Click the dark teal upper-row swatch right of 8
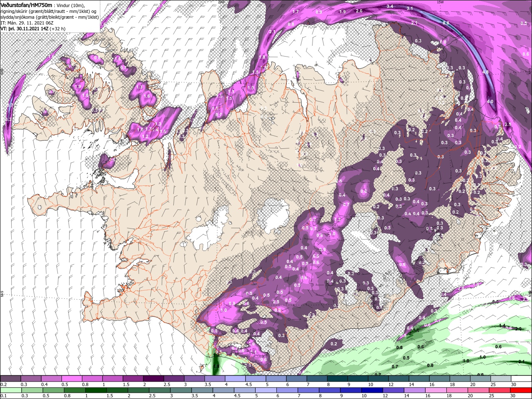 [337, 379]
